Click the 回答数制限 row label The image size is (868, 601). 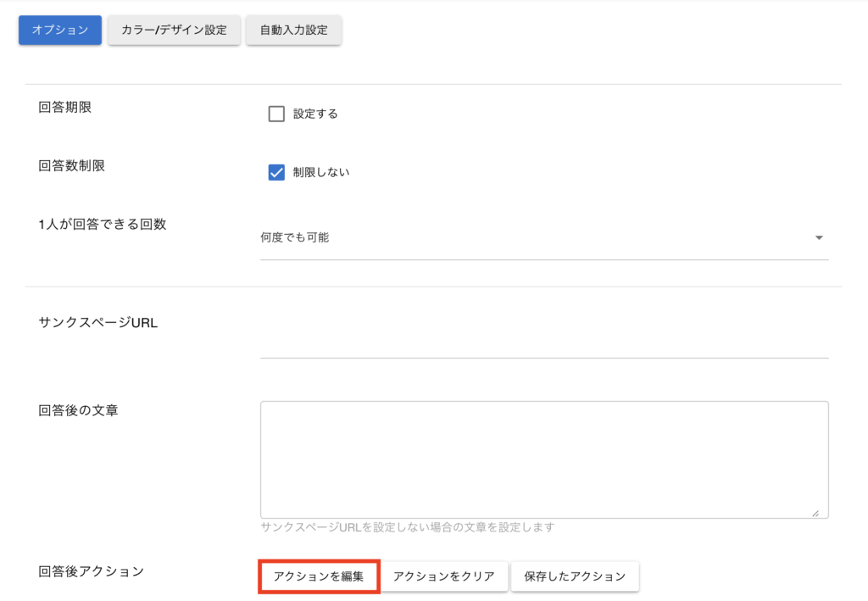click(72, 166)
